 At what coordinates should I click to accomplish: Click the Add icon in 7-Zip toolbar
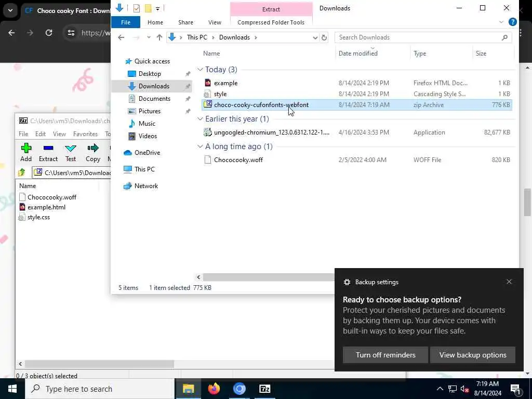(26, 148)
